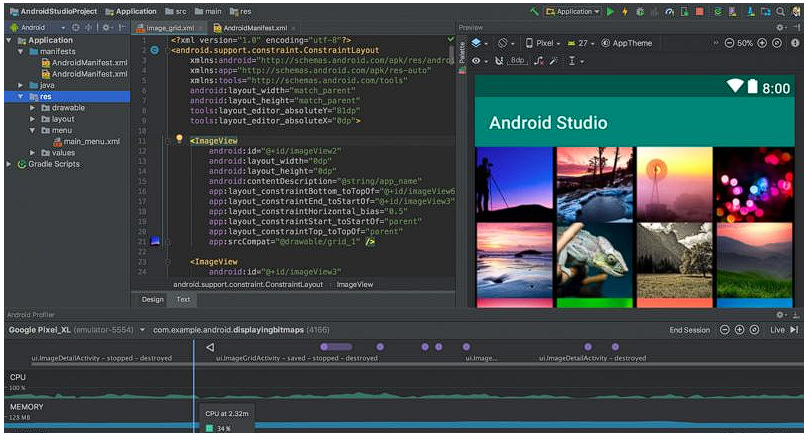Screen dimensions: 806x433
Task: Zoom out the layout preview
Action: tap(729, 43)
